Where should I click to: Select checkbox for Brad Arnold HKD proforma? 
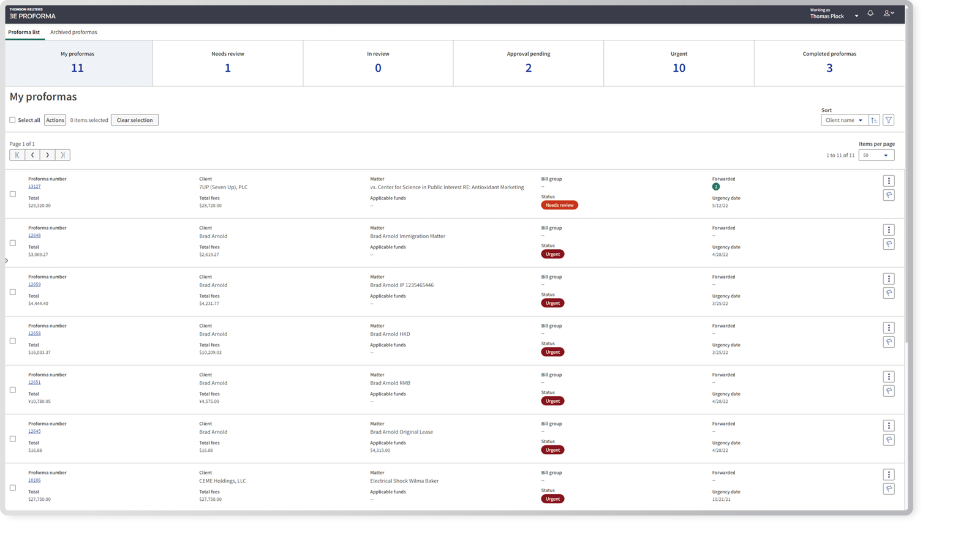pyautogui.click(x=13, y=341)
